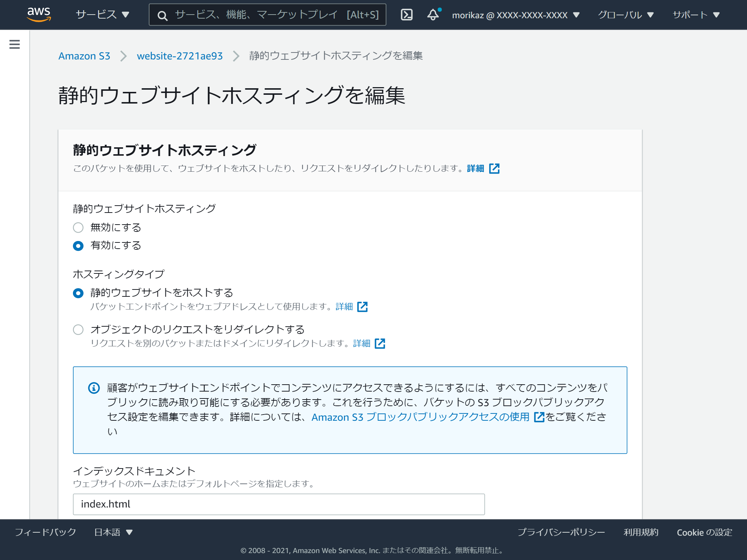Click the external link icon beside the redirect option's 詳細
This screenshot has width=747, height=560.
tap(380, 343)
